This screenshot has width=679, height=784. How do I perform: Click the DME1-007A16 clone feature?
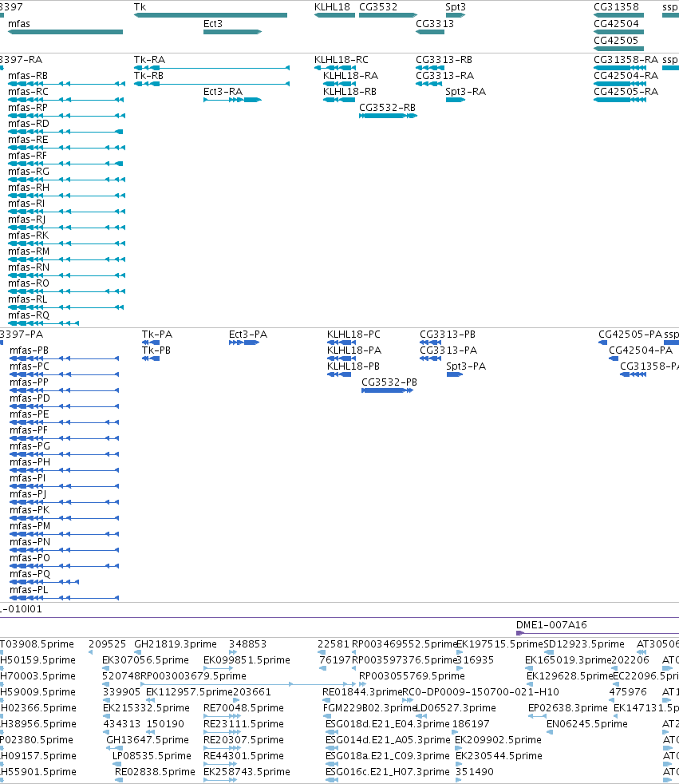598,633
